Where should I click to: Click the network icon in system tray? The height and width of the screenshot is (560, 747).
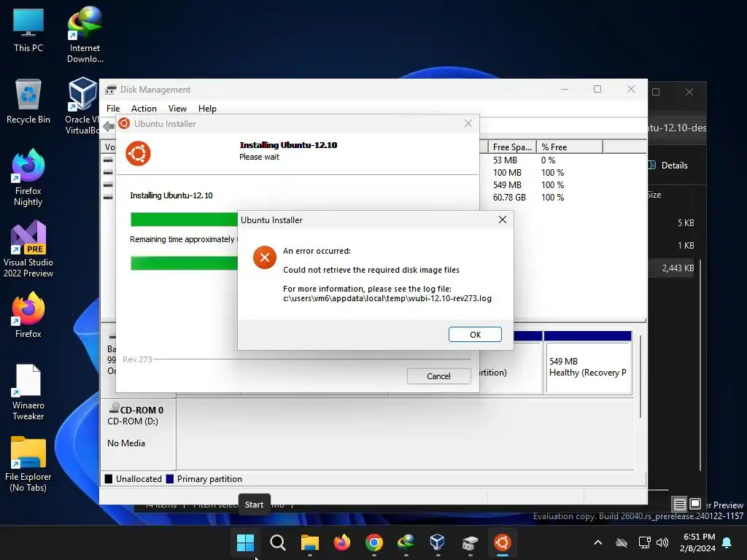coord(644,542)
